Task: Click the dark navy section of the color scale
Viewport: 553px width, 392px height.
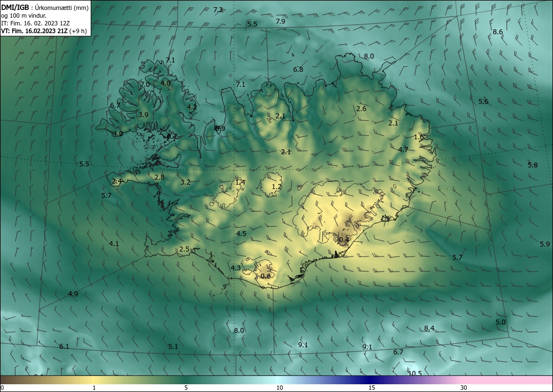Action: (x=372, y=380)
